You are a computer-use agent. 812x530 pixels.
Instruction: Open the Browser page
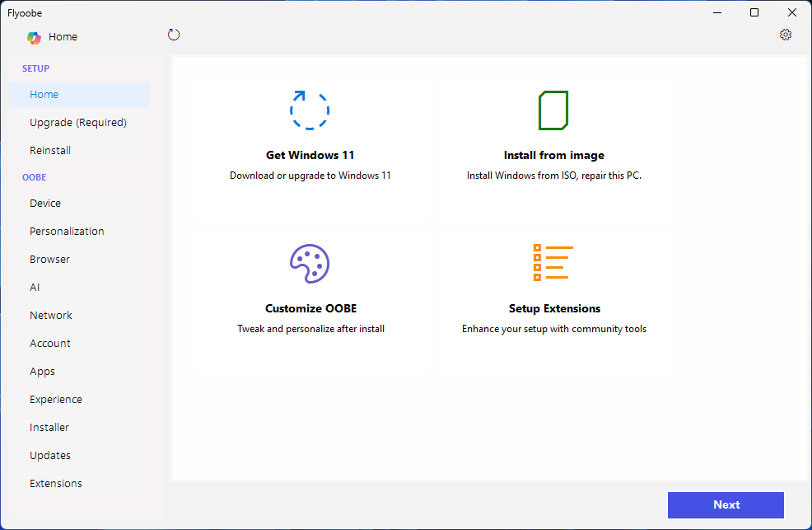pos(79,259)
